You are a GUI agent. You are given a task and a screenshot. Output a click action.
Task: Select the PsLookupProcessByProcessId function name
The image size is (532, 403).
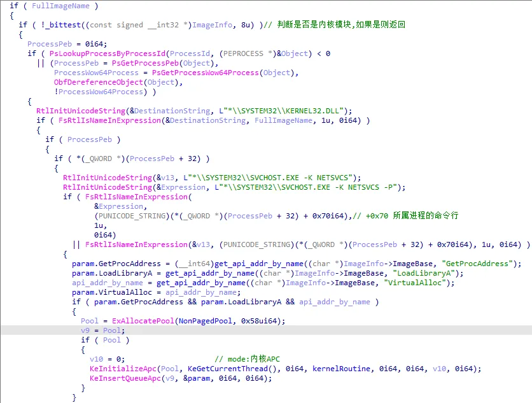click(108, 53)
